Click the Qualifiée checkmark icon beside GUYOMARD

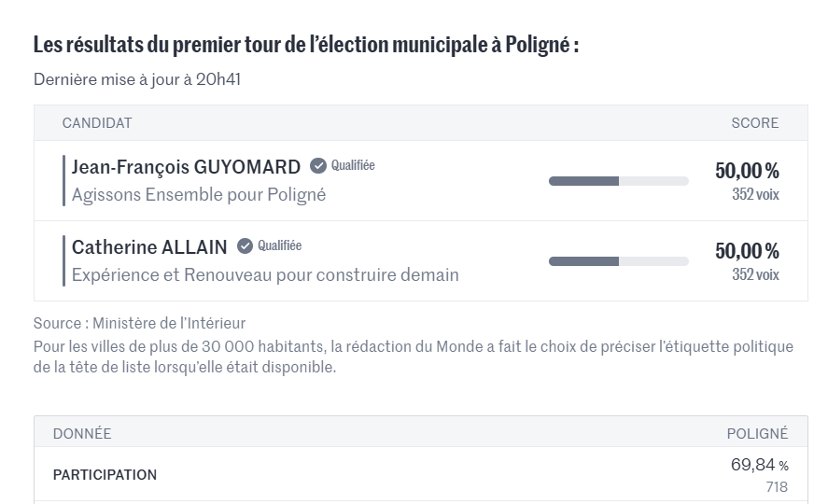point(318,166)
